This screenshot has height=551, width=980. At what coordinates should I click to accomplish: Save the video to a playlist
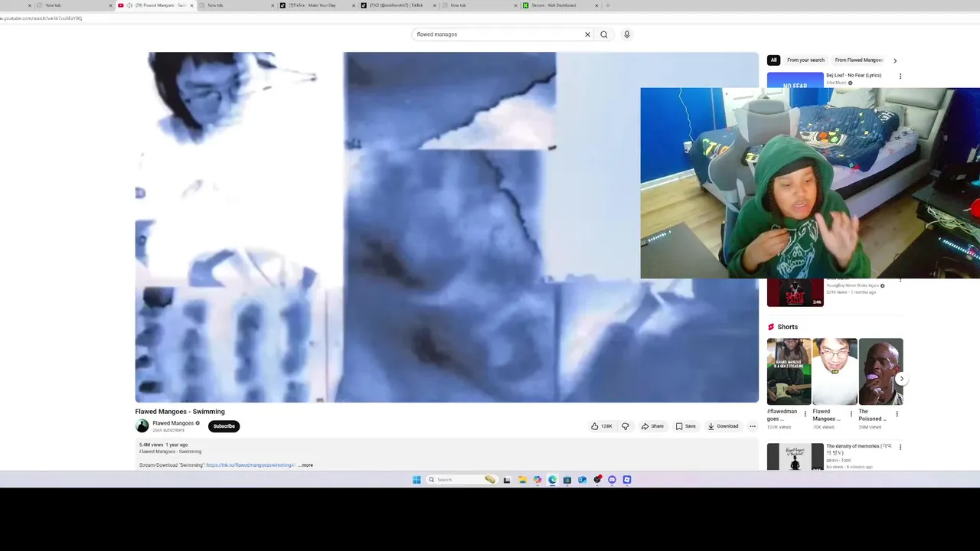[685, 426]
